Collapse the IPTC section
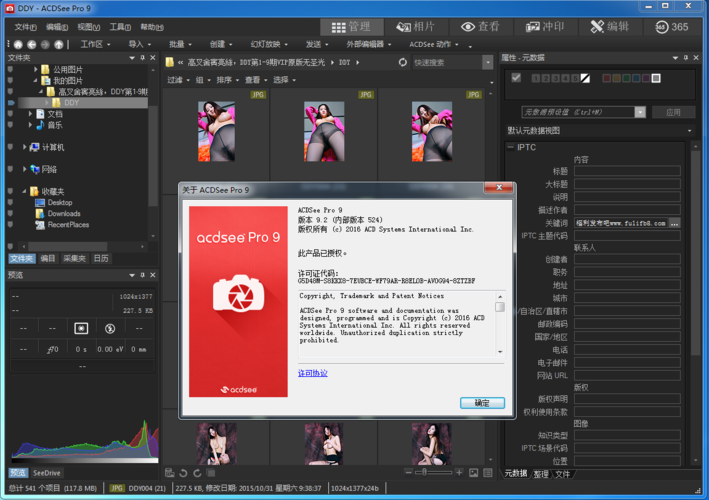This screenshot has height=500, width=709. tap(510, 147)
